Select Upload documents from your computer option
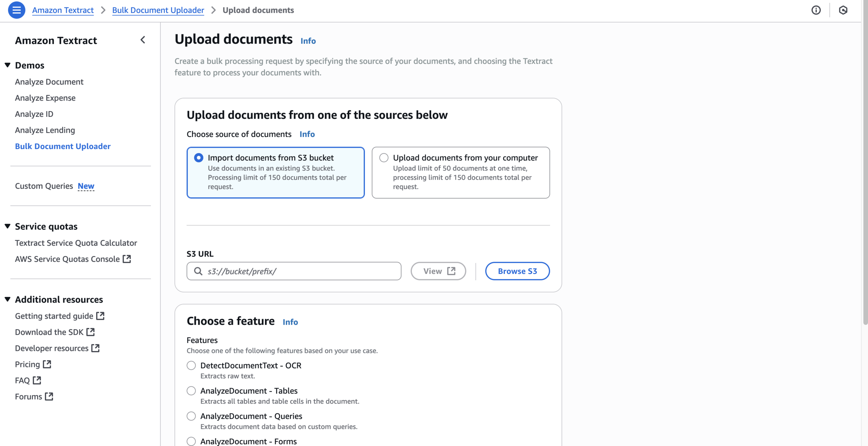868x446 pixels. click(x=384, y=158)
